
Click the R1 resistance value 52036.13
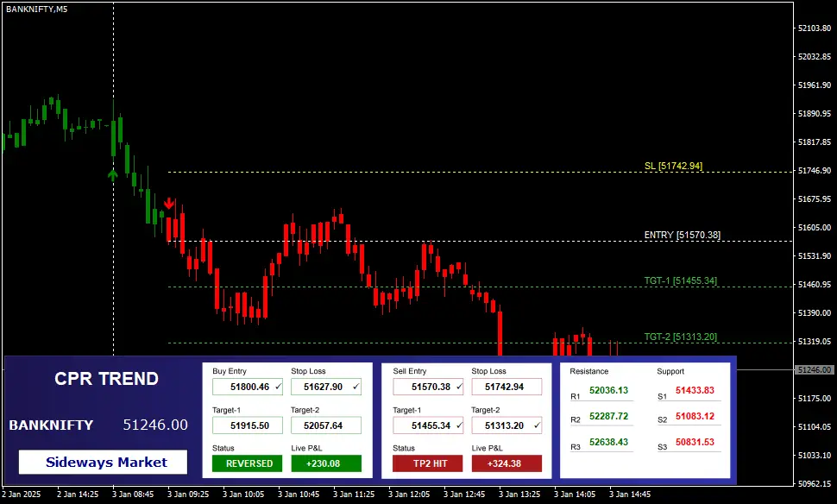point(608,390)
